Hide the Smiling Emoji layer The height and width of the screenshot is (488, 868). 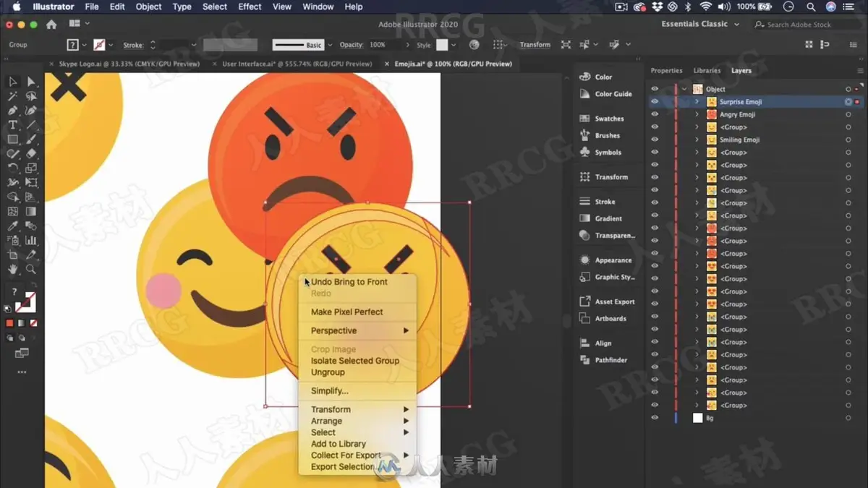pos(655,140)
